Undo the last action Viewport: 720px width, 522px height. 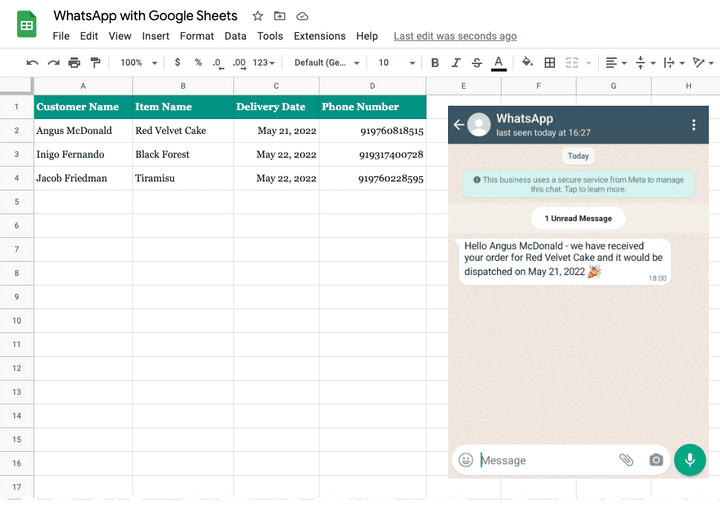coord(32,62)
